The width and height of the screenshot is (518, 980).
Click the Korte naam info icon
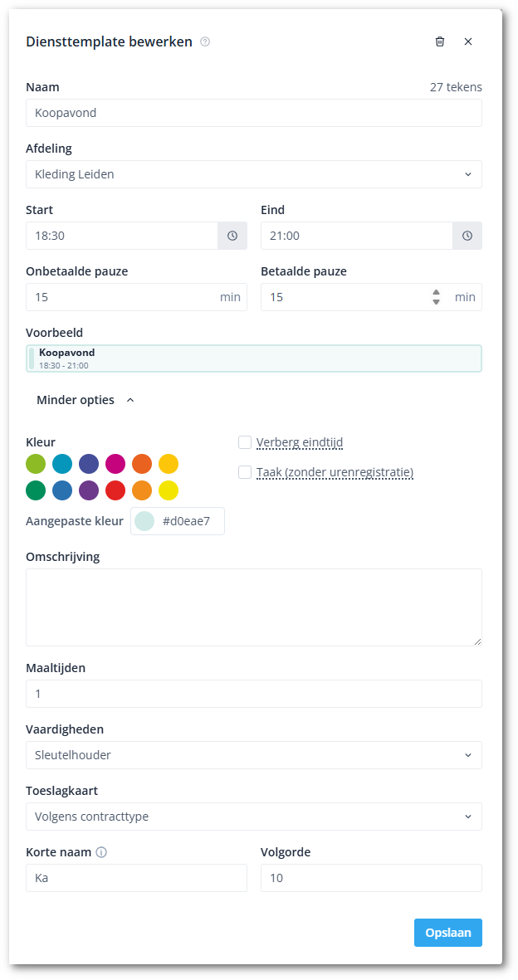(101, 851)
